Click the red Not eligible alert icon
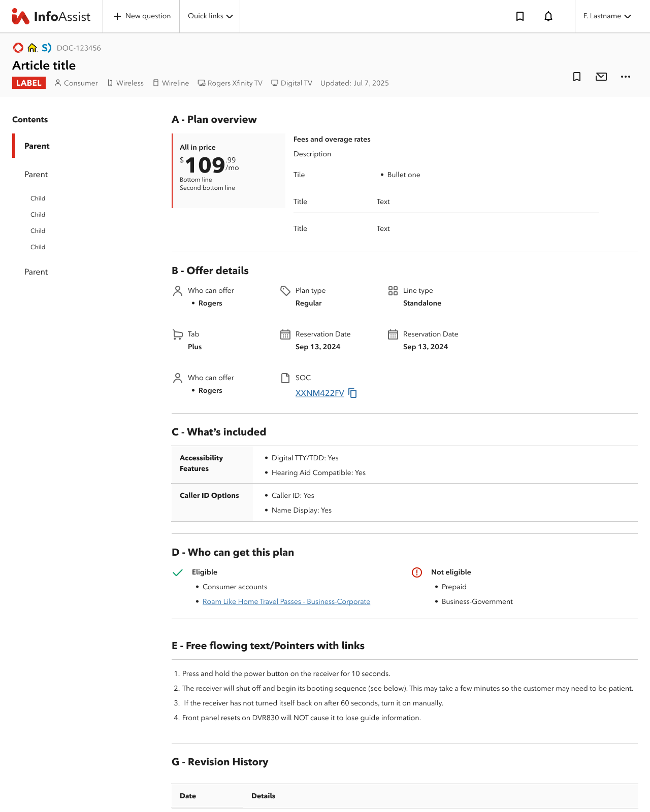 click(x=417, y=572)
